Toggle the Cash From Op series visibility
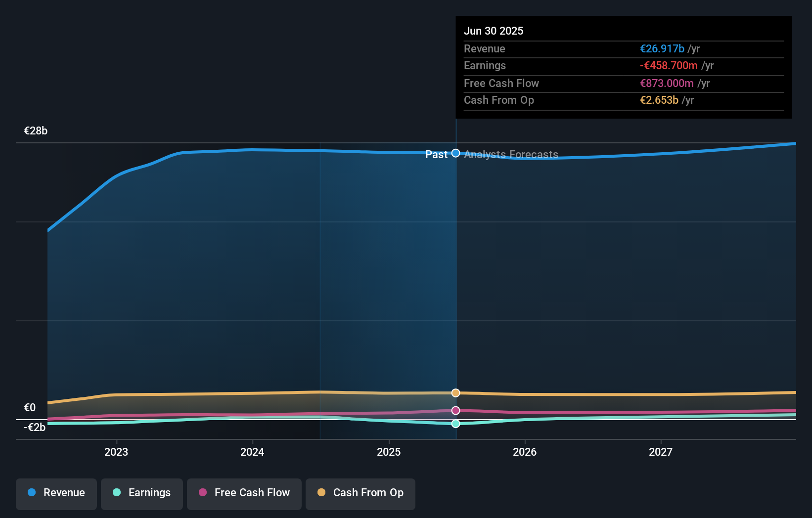This screenshot has height=518, width=812. click(360, 493)
